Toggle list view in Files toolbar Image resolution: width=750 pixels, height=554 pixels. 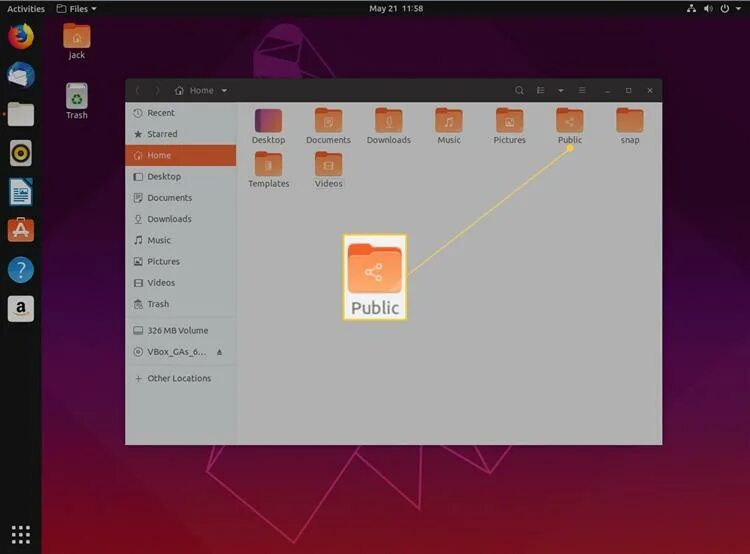[540, 90]
